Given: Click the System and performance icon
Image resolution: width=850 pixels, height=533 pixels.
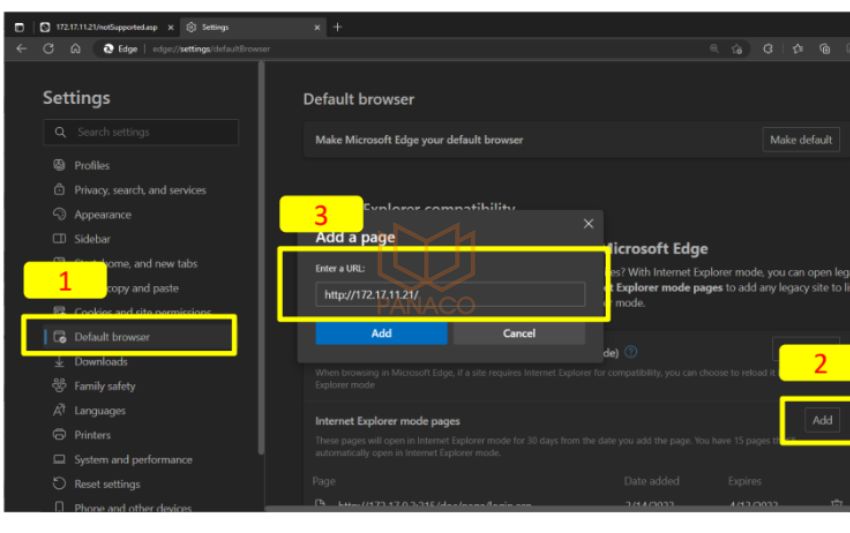Looking at the screenshot, I should pos(59,459).
